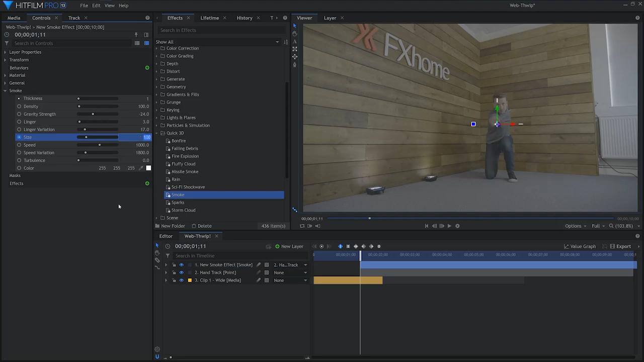The height and width of the screenshot is (362, 644).
Task: Add a new effect with green plus
Action: [147, 184]
